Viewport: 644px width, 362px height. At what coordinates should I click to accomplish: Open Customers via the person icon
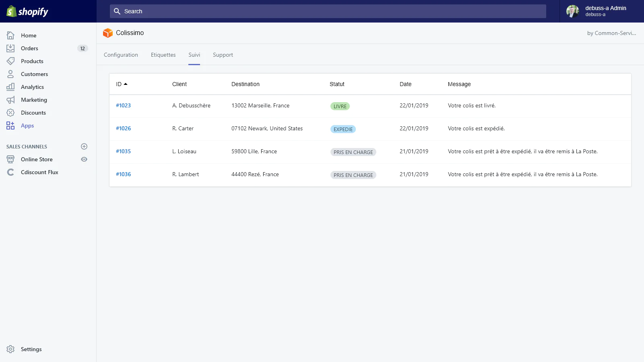pyautogui.click(x=10, y=74)
